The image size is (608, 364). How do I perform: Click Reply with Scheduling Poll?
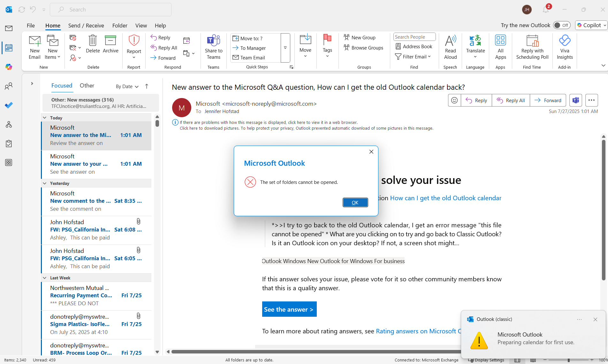pyautogui.click(x=532, y=47)
